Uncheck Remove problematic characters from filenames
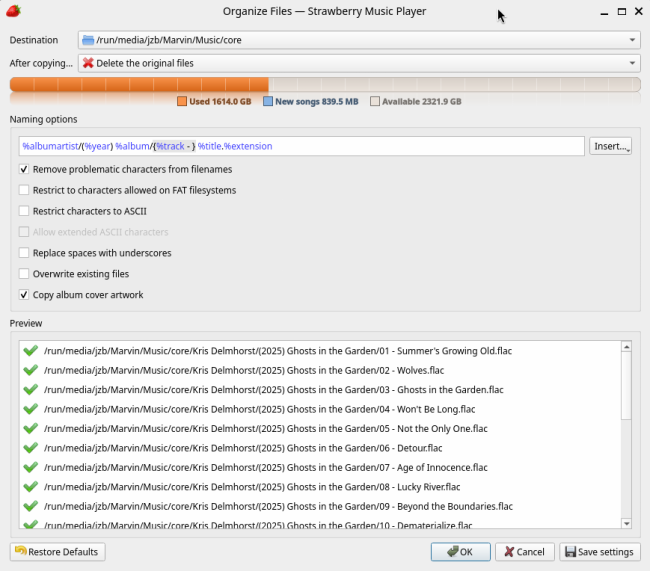Viewport: 650px width, 571px height. click(24, 169)
